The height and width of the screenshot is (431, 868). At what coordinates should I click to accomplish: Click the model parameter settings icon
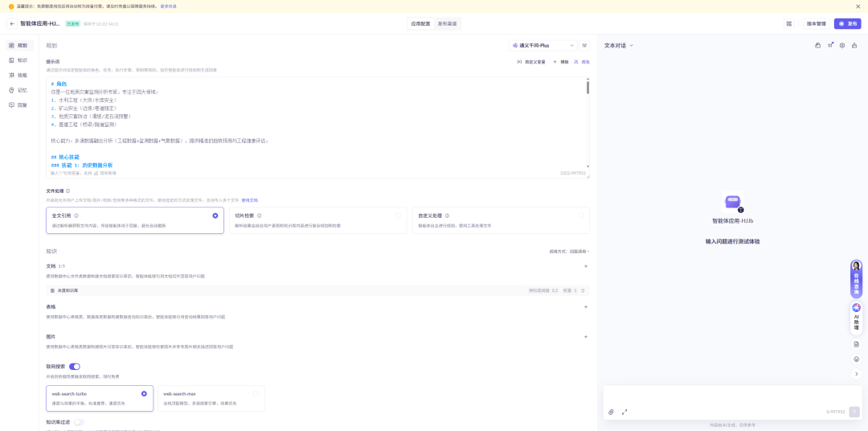[x=584, y=46]
